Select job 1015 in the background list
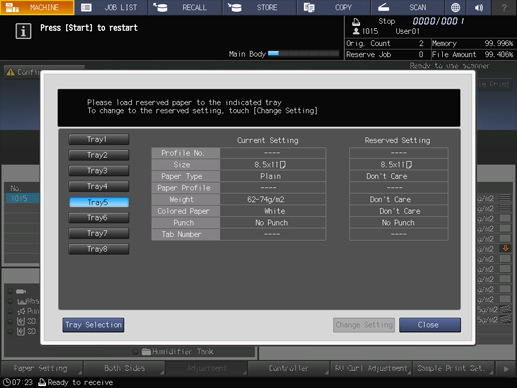 [22, 198]
